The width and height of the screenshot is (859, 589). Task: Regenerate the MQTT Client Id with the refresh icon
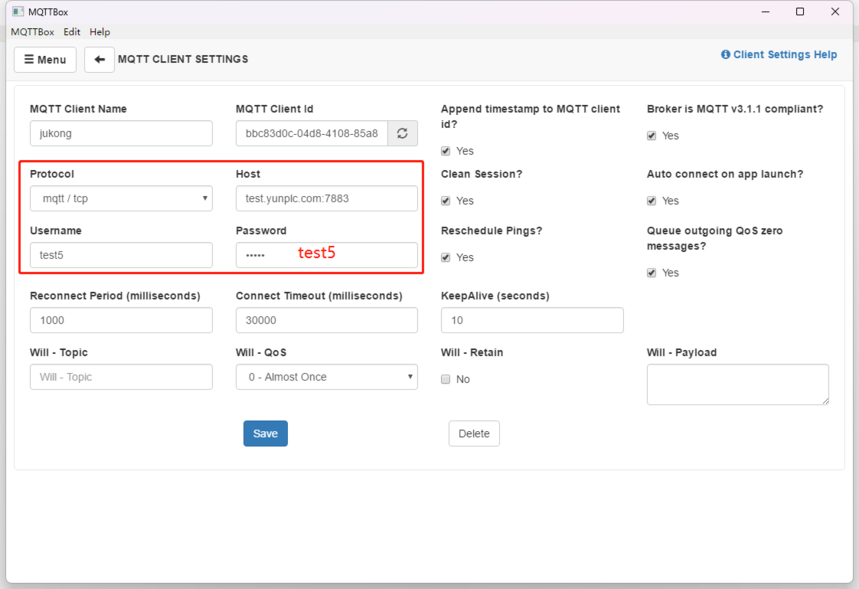tap(403, 133)
